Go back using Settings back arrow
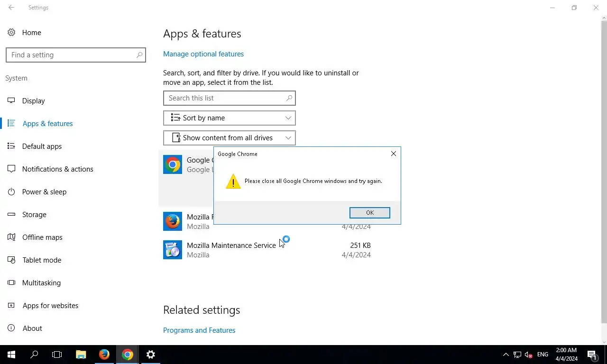Image resolution: width=607 pixels, height=364 pixels. pos(11,8)
